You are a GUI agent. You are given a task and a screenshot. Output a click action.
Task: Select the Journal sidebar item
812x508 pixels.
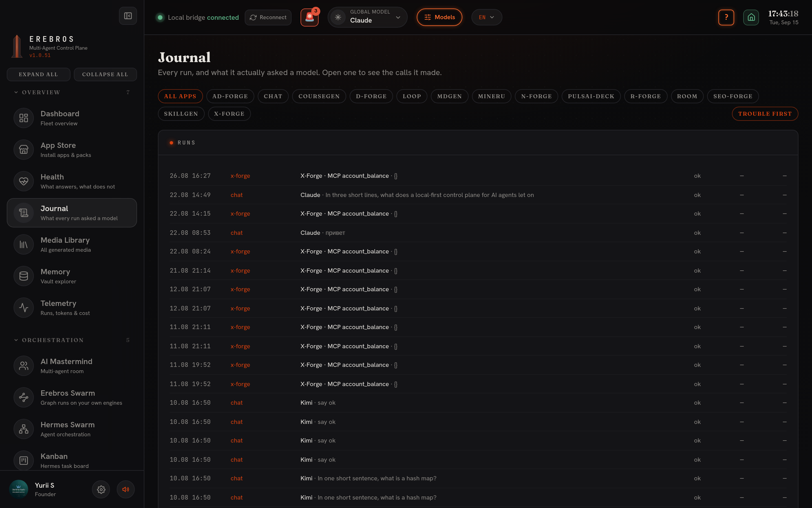[72, 213]
